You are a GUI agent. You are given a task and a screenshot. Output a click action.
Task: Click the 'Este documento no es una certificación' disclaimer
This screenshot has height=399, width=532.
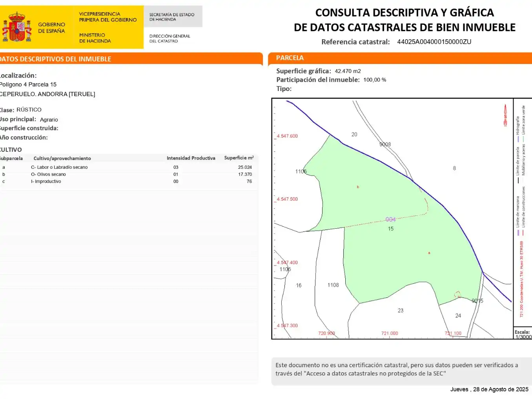[397, 369]
